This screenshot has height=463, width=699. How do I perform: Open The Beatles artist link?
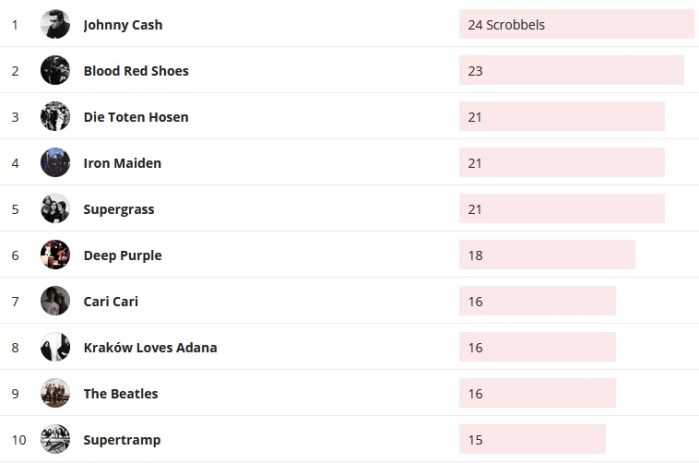tap(121, 394)
